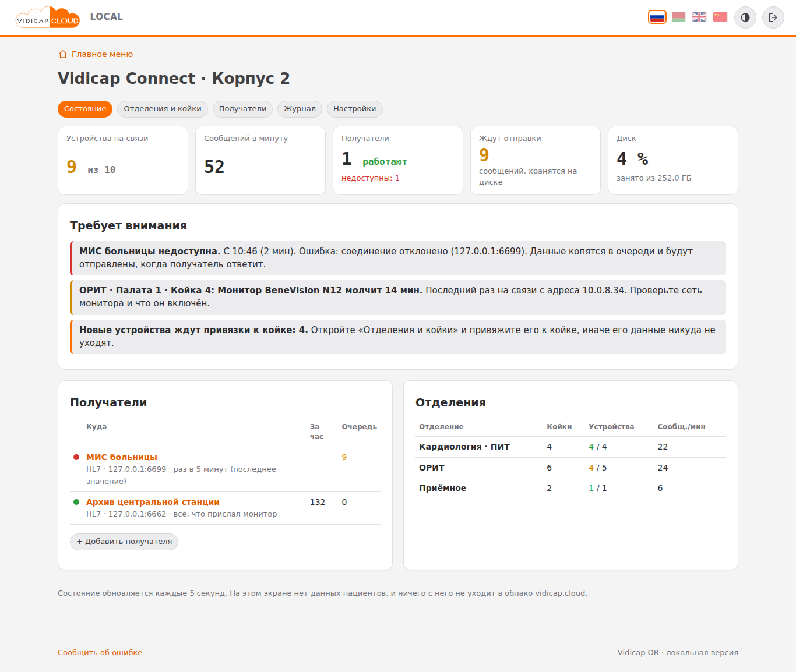This screenshot has height=672, width=796.
Task: Switch language with the Russian flag
Action: pos(657,17)
